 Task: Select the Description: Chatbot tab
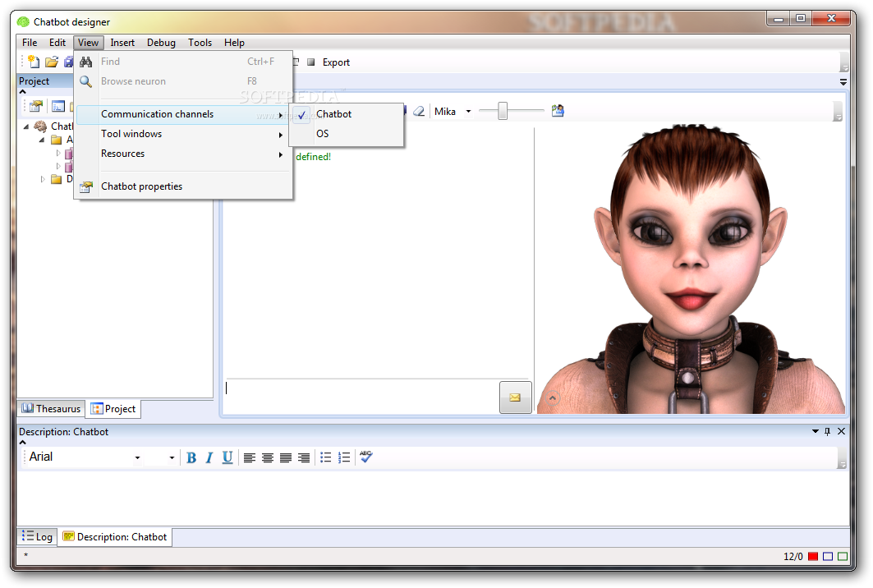click(x=115, y=537)
